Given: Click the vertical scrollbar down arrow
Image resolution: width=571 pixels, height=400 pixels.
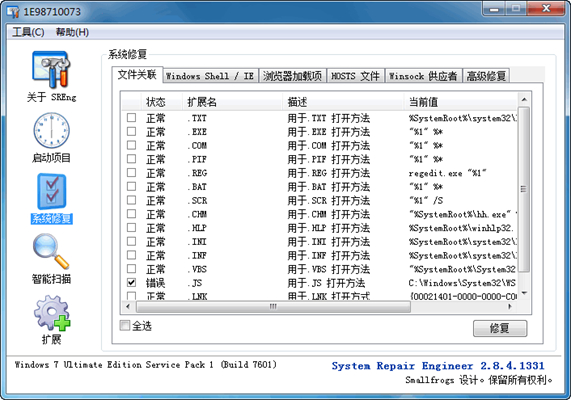Looking at the screenshot, I should point(524,293).
